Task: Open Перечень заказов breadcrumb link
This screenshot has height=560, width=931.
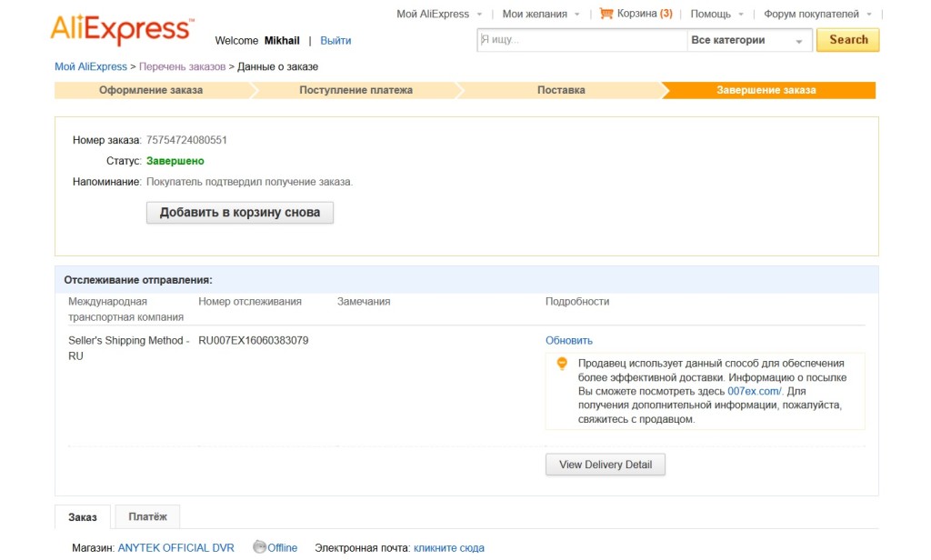Action: tap(182, 66)
